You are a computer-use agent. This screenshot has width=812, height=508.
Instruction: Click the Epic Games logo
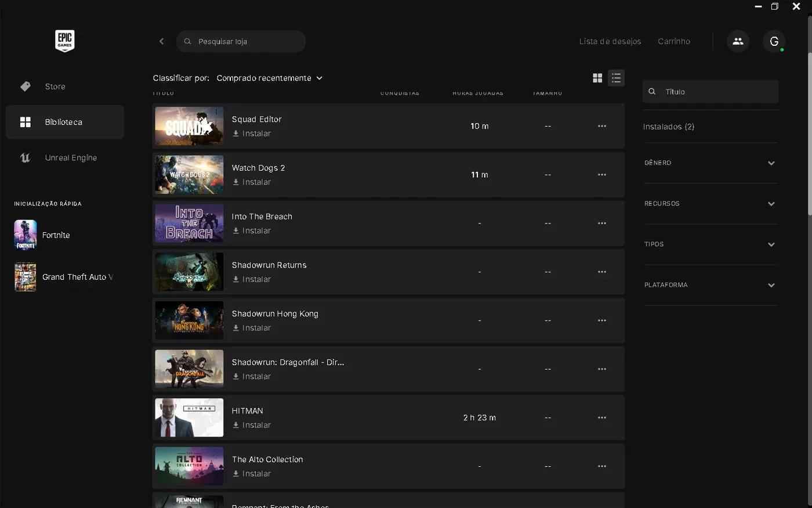(x=64, y=41)
